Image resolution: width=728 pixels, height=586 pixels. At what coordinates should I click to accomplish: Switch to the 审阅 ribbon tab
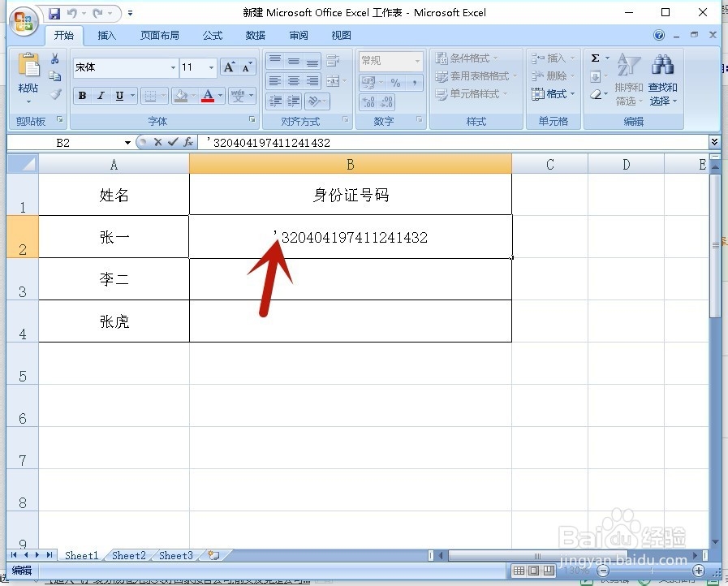[x=298, y=35]
